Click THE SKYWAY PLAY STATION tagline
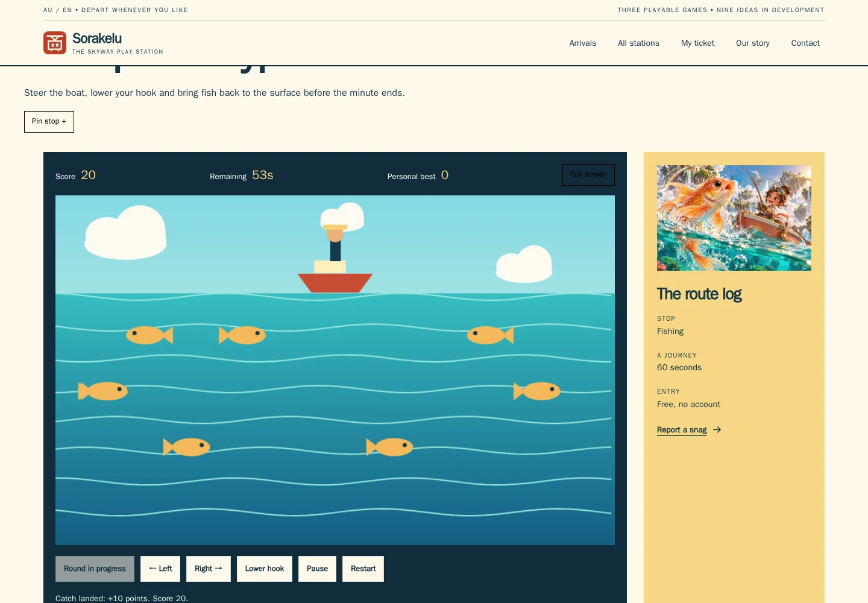This screenshot has width=868, height=603. click(118, 52)
